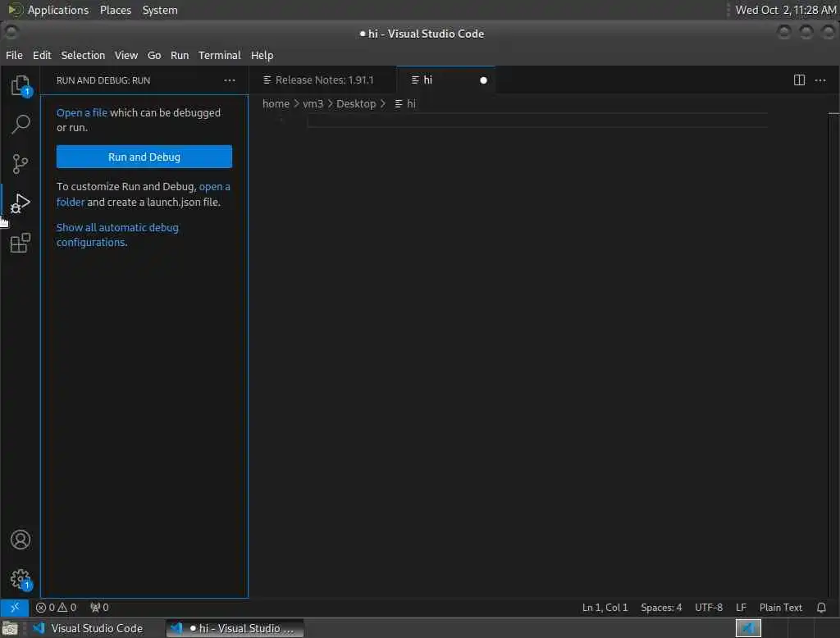
Task: Switch to hi - Visual Studio taskbar window
Action: [235, 628]
